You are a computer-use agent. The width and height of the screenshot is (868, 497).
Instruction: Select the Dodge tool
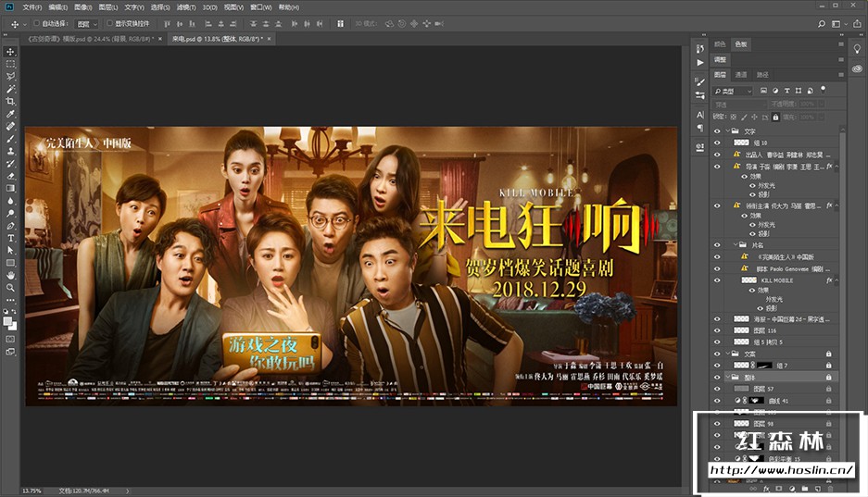click(10, 214)
